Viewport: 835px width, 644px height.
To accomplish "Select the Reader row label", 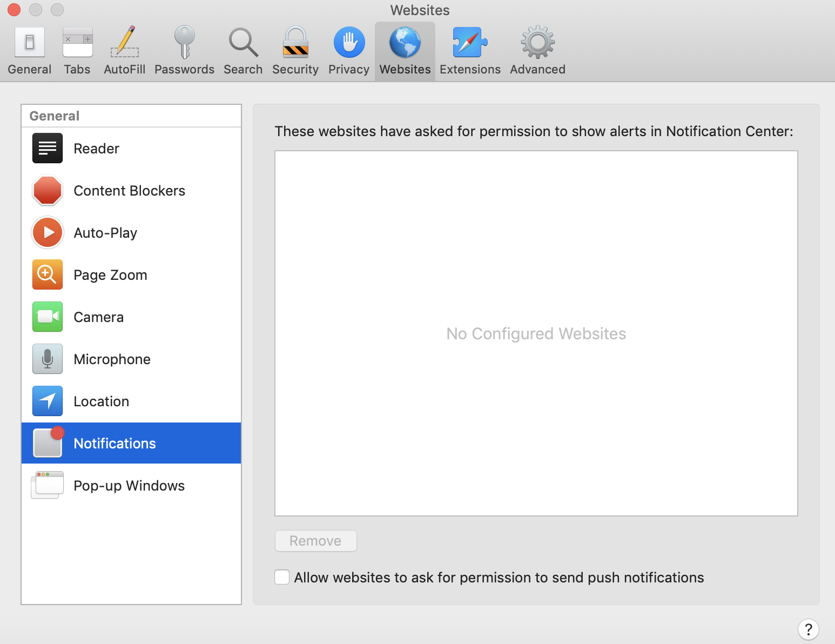I will (x=96, y=149).
